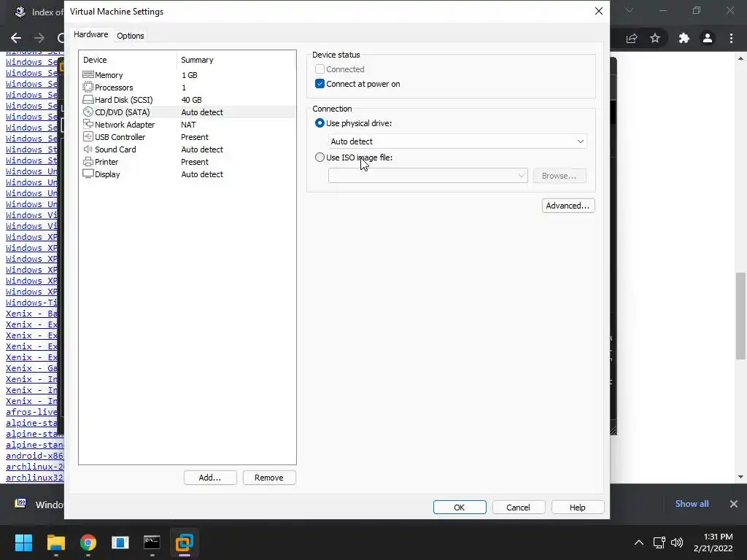
Task: Close the Virtual Machine Settings dialog
Action: tap(599, 11)
